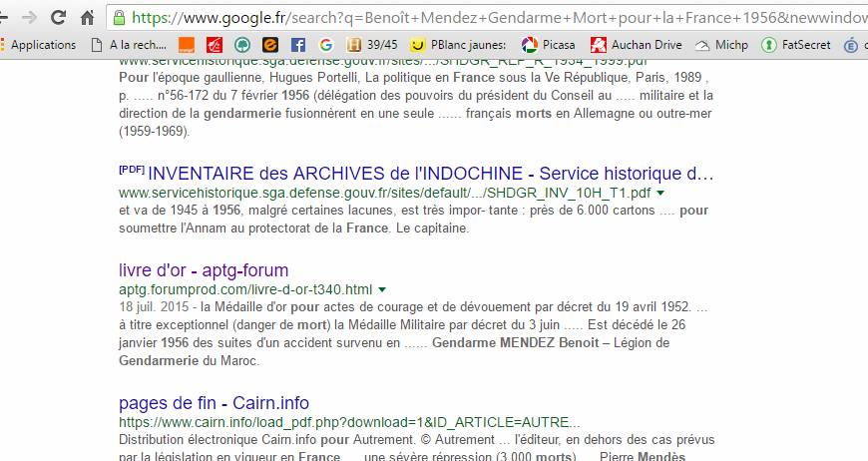Reload the page with the refresh icon
The width and height of the screenshot is (868, 461).
coord(58,17)
